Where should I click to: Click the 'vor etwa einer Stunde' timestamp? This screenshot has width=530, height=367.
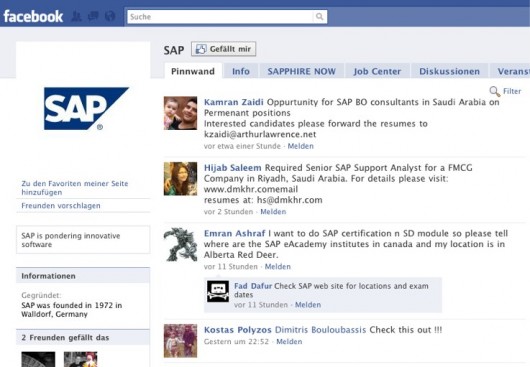[x=242, y=146]
